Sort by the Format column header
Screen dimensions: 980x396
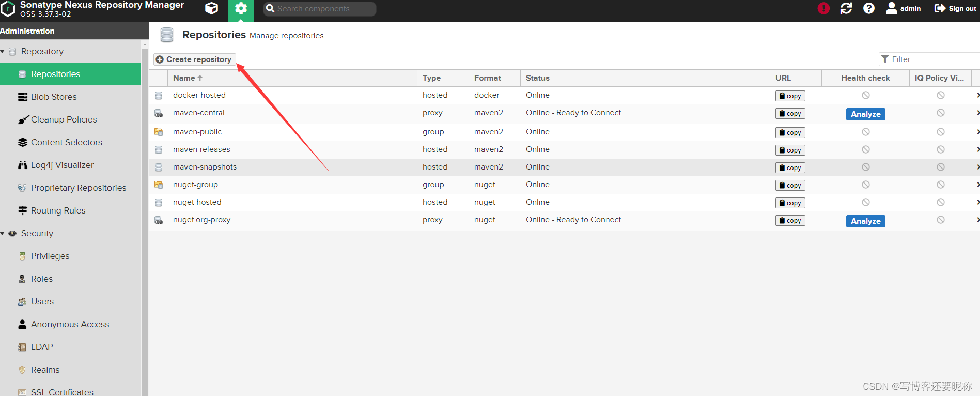point(494,78)
